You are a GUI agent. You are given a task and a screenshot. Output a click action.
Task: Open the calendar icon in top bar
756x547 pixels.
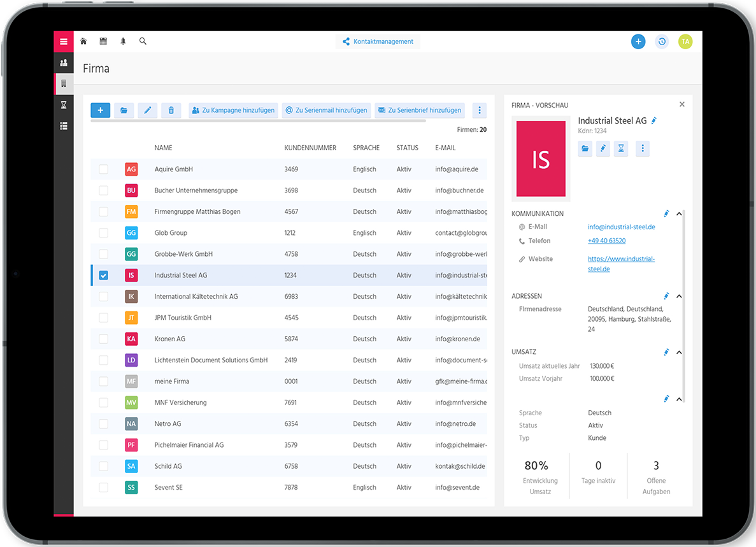103,41
